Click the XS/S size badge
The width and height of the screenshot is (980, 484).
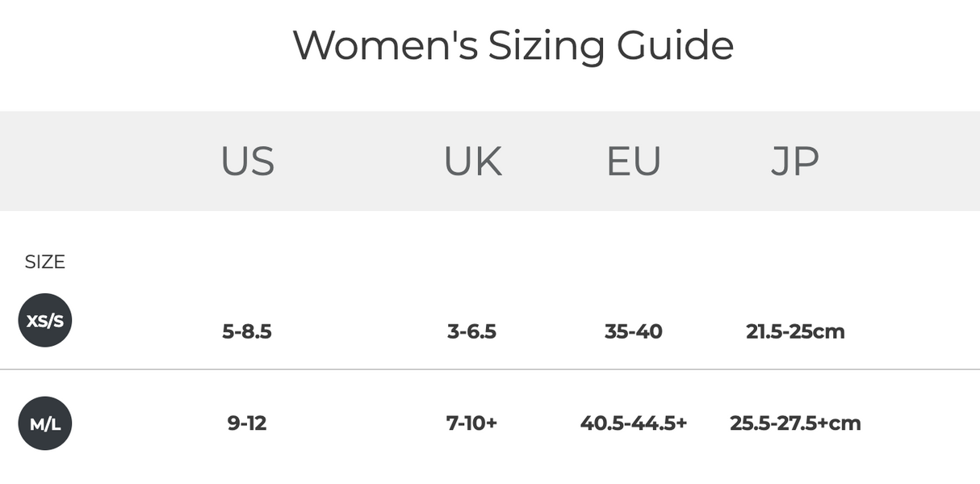pyautogui.click(x=45, y=320)
